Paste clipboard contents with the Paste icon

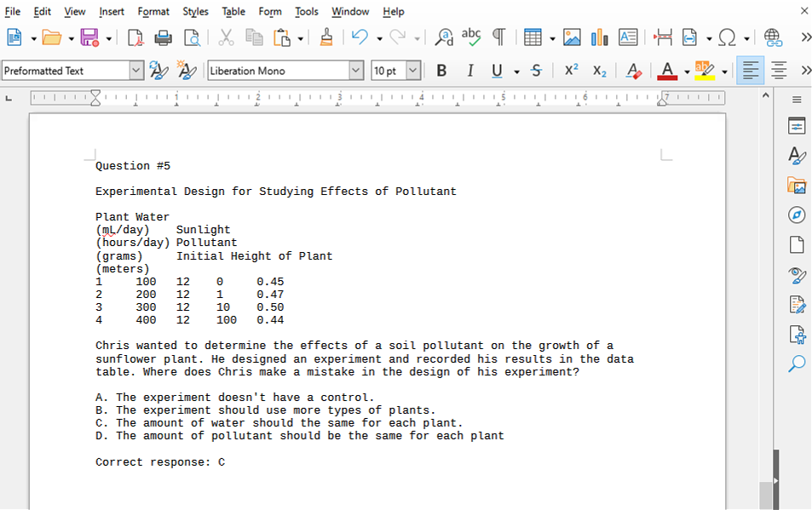(282, 37)
